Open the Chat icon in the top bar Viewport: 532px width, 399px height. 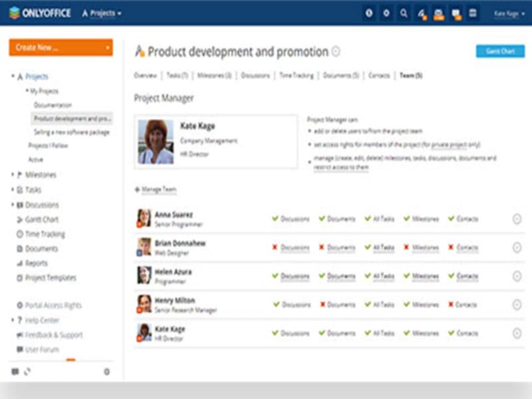(x=456, y=12)
